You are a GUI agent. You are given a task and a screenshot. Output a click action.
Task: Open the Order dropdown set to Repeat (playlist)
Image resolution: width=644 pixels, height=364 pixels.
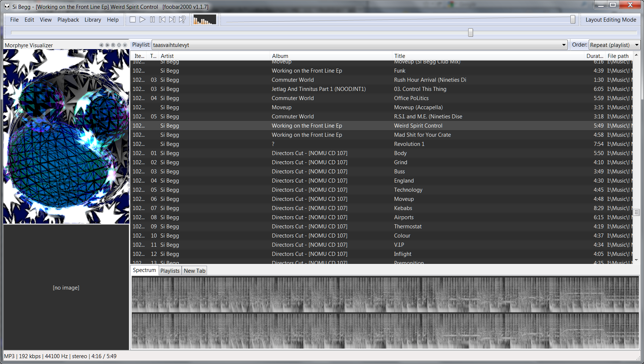coord(637,45)
